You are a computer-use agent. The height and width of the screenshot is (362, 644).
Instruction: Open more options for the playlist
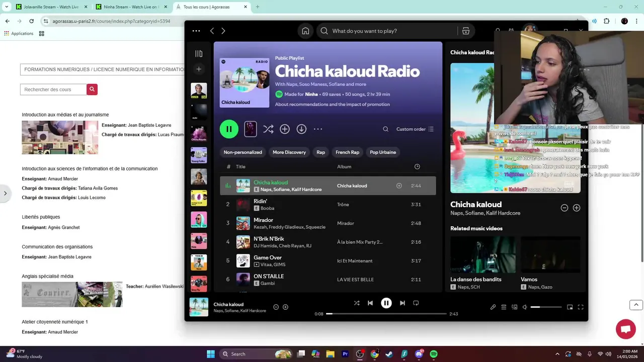318,129
